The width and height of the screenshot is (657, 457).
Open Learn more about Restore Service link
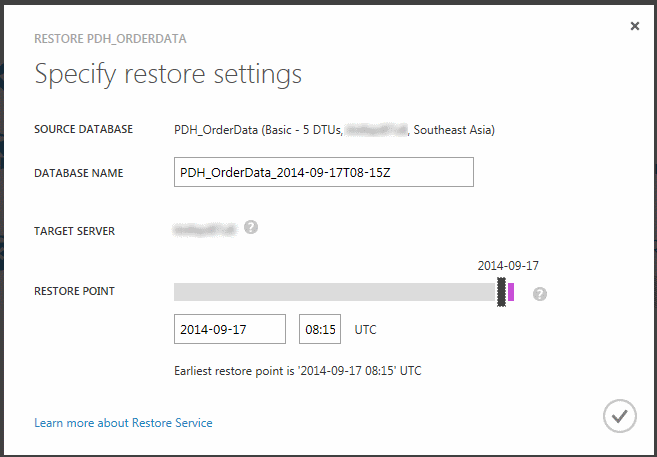(x=123, y=423)
